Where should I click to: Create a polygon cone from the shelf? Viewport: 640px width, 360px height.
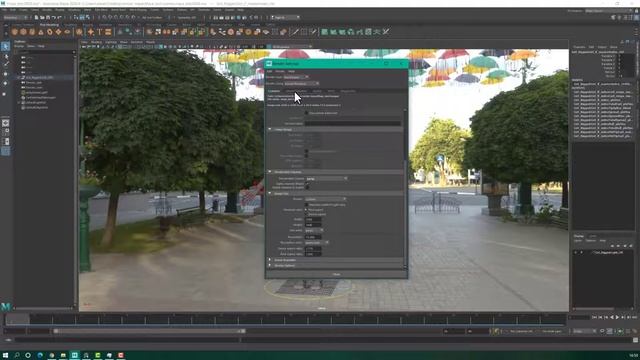41,32
